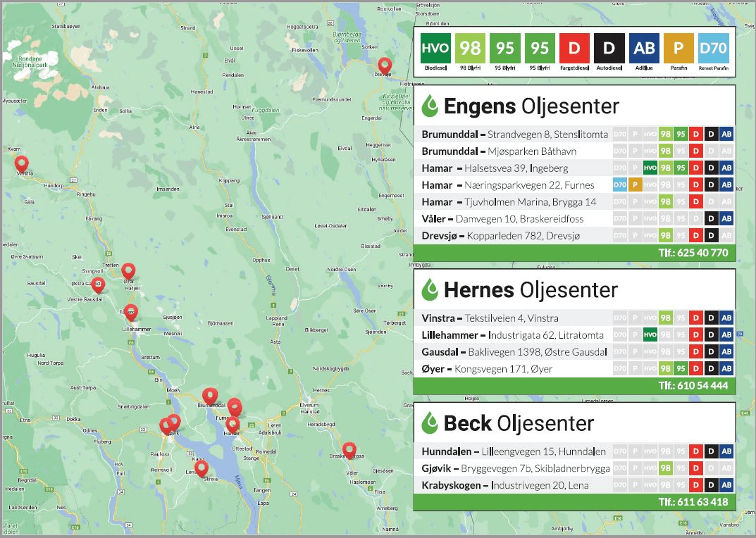Click 'Tjuvholmen Marina, Brygga 14' address text

pyautogui.click(x=531, y=202)
